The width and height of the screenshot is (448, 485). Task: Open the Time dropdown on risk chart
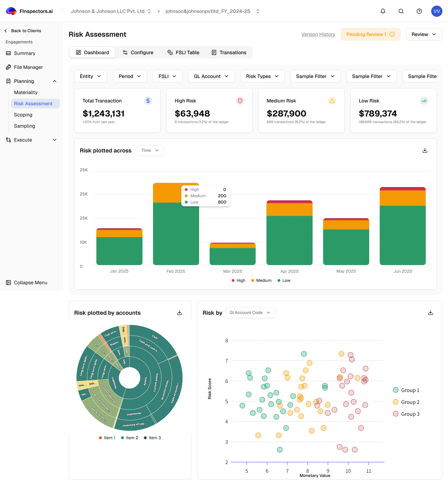click(x=150, y=150)
